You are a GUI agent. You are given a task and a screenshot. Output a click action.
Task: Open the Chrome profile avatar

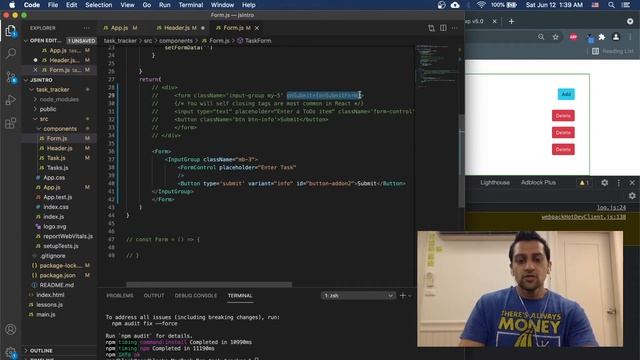point(616,37)
